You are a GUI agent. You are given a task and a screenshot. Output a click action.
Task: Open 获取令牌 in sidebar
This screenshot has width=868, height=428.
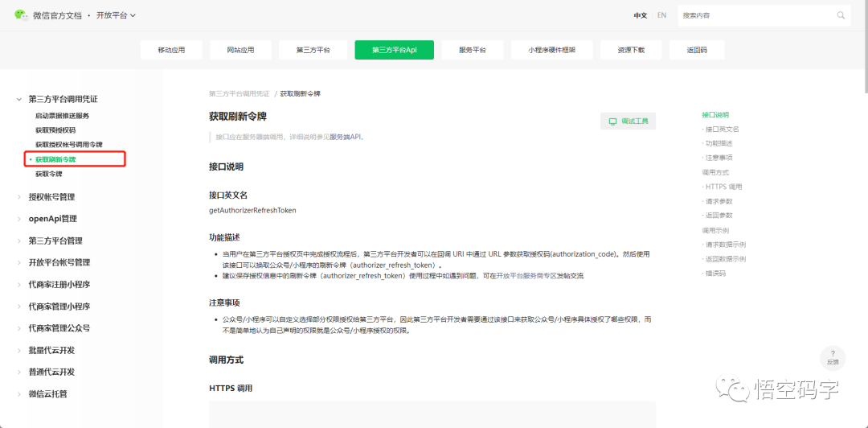48,174
